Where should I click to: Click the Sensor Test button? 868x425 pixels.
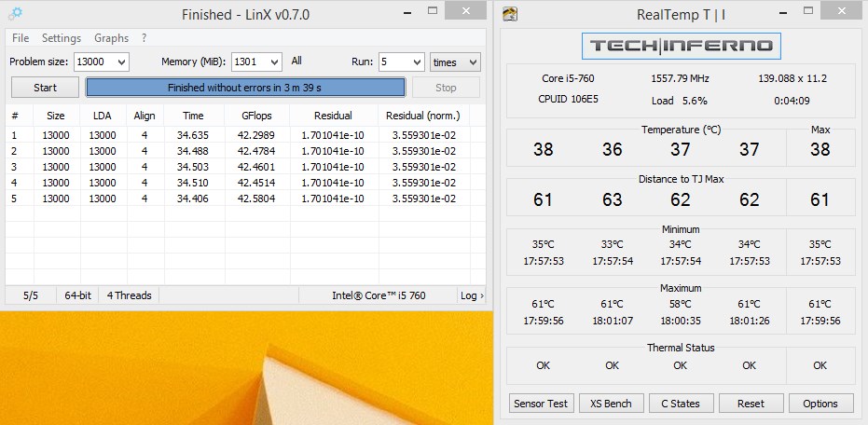542,404
